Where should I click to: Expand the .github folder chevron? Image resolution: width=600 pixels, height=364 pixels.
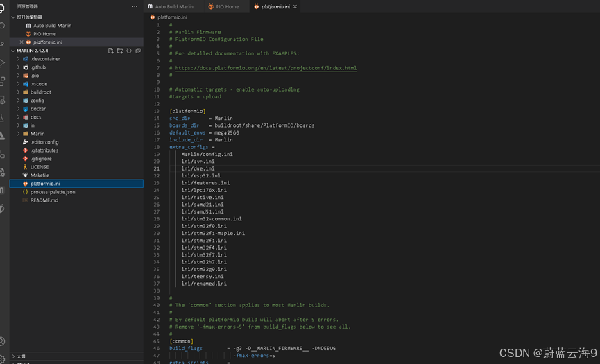(18, 67)
